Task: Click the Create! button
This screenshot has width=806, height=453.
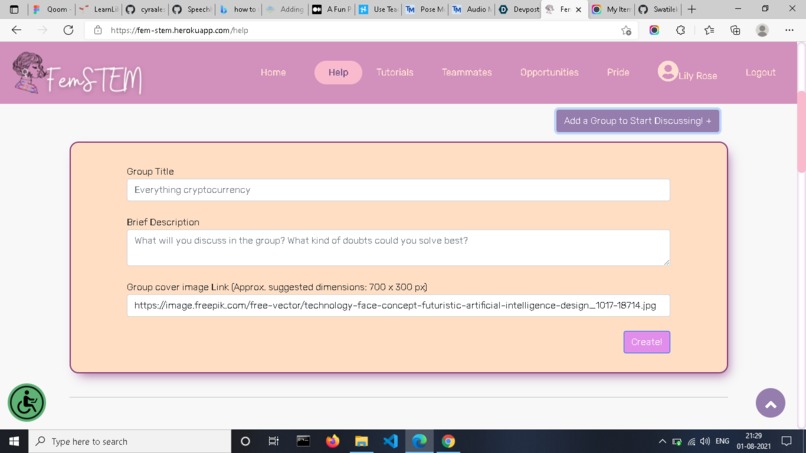Action: (x=647, y=342)
